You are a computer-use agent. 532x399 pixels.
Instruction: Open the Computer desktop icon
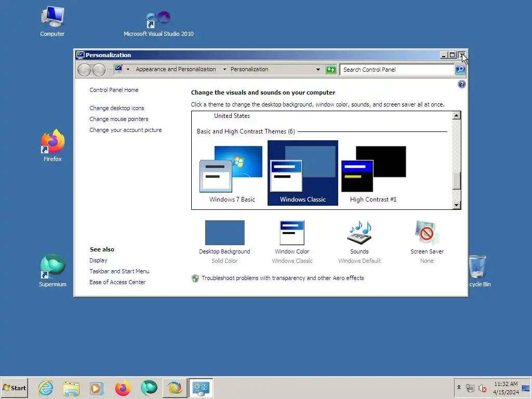click(52, 21)
